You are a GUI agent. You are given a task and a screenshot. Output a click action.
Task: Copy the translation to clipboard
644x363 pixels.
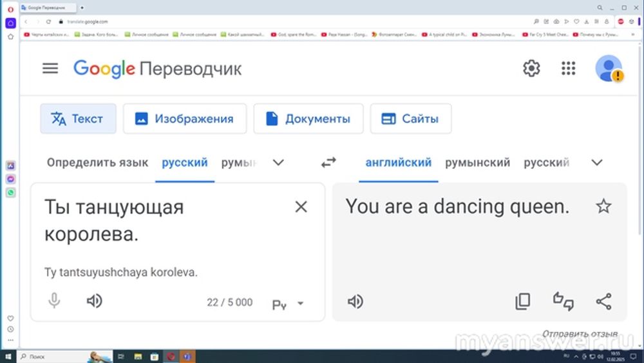(523, 301)
